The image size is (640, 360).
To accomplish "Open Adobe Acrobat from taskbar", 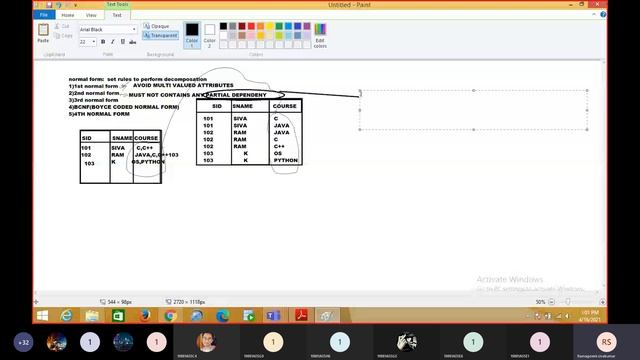I will click(x=301, y=316).
